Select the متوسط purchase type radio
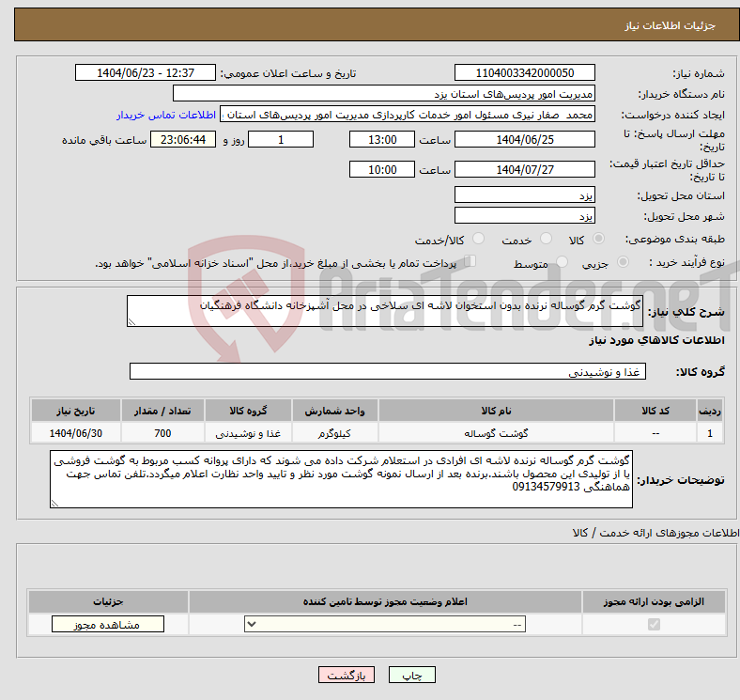The height and width of the screenshot is (700, 740). click(x=562, y=262)
